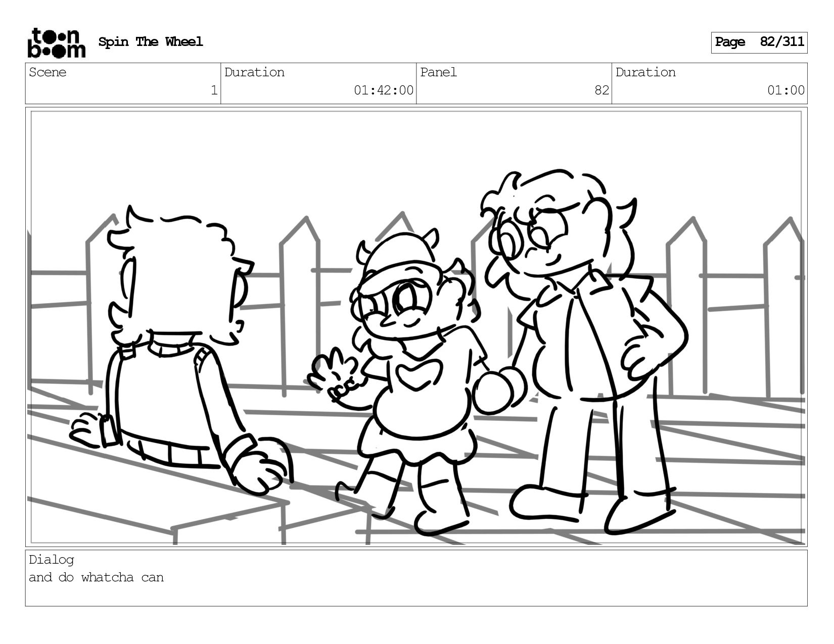Select the 'Dialog' label
The width and height of the screenshot is (834, 644).
pyautogui.click(x=52, y=560)
